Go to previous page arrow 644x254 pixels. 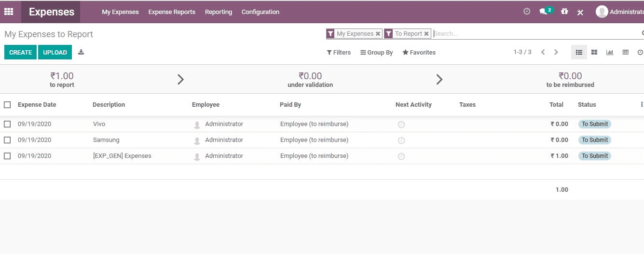coord(543,52)
